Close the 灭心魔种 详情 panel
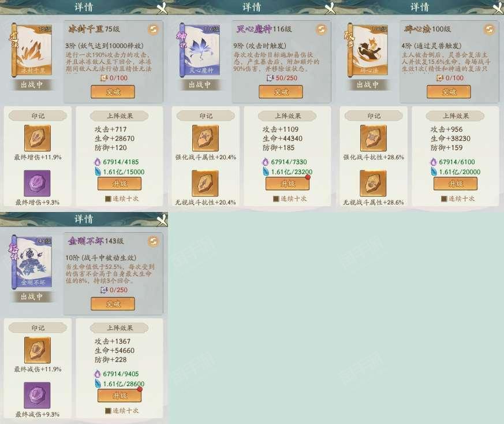This screenshot has width=504, height=424. (x=330, y=8)
